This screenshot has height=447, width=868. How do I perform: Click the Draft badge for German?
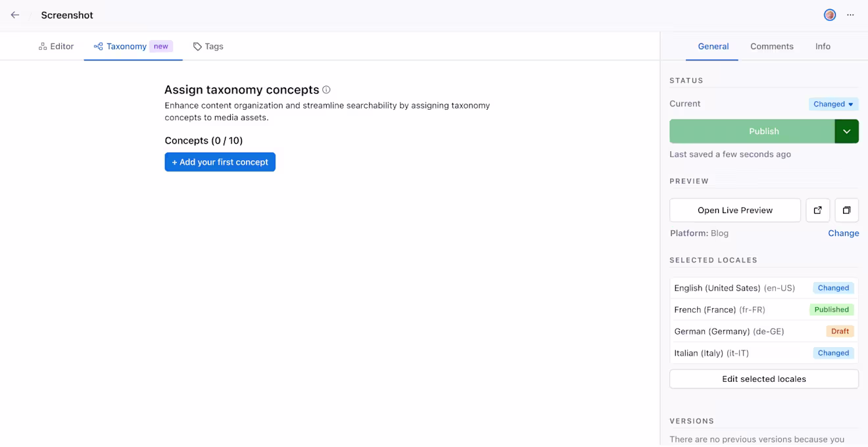pos(840,331)
